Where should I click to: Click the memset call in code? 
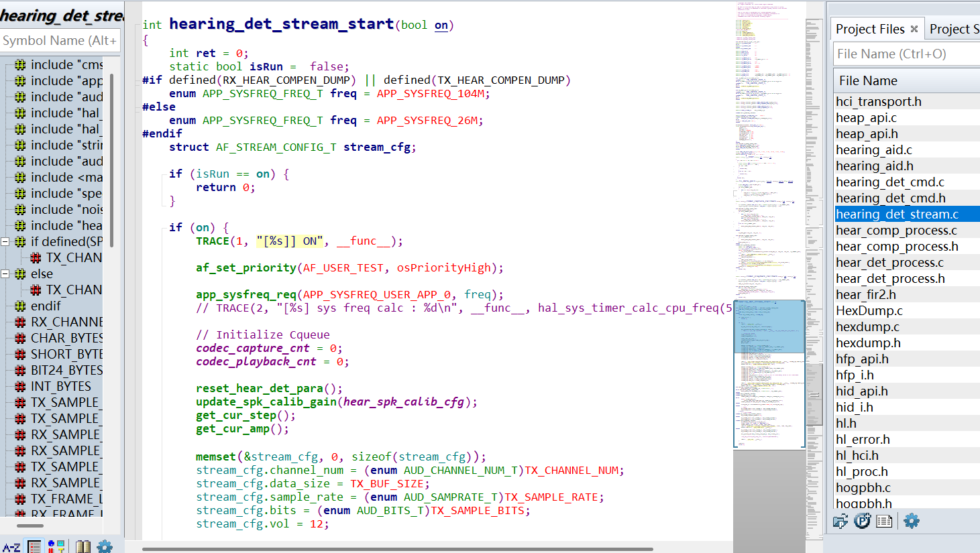click(x=216, y=456)
